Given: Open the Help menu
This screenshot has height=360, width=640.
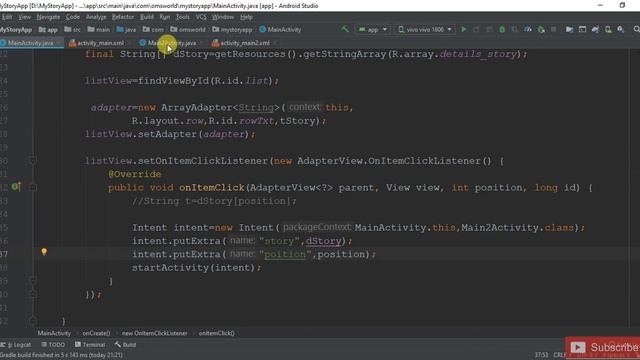Looking at the screenshot, I should tap(247, 17).
